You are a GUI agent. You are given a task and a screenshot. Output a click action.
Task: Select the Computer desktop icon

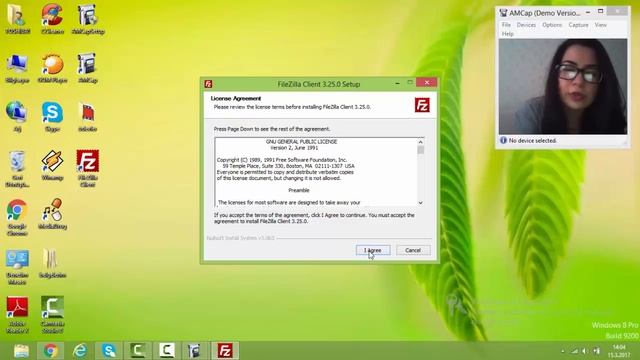click(x=17, y=68)
